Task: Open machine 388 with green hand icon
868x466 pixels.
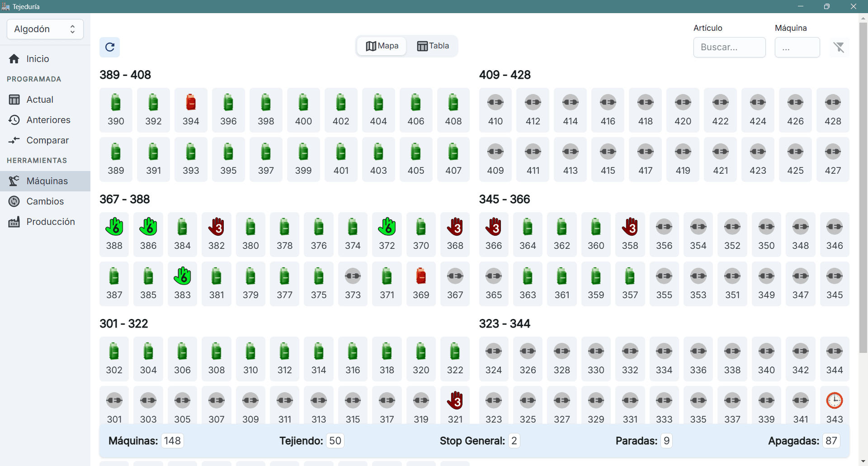Action: 114,234
